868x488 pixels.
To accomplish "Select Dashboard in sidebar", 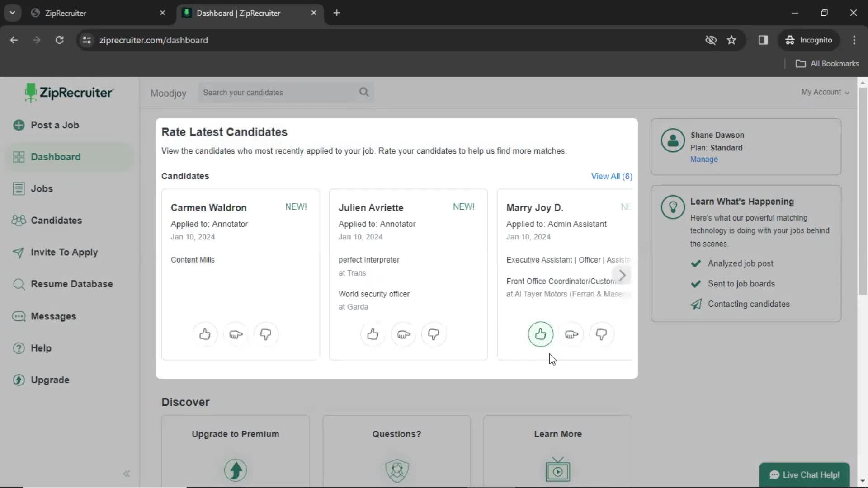I will point(70,157).
